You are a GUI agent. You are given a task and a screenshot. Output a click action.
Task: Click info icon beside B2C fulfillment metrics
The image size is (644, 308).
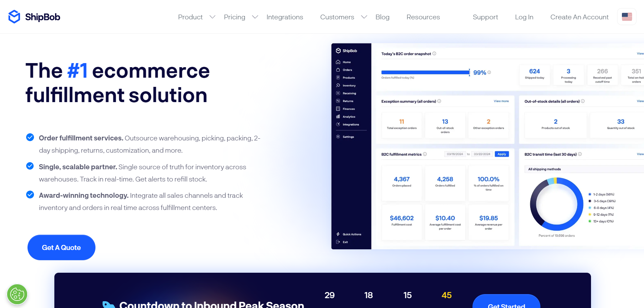pos(425,154)
